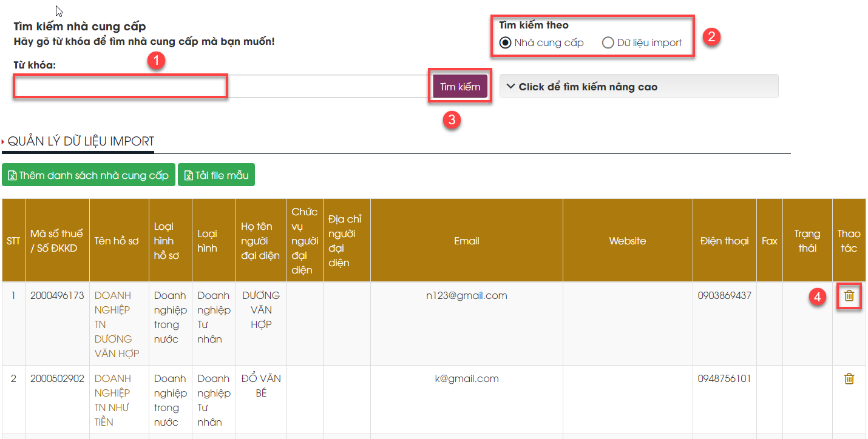
Task: Click Thêm danh sách nhà cung cấp button
Action: point(89,175)
